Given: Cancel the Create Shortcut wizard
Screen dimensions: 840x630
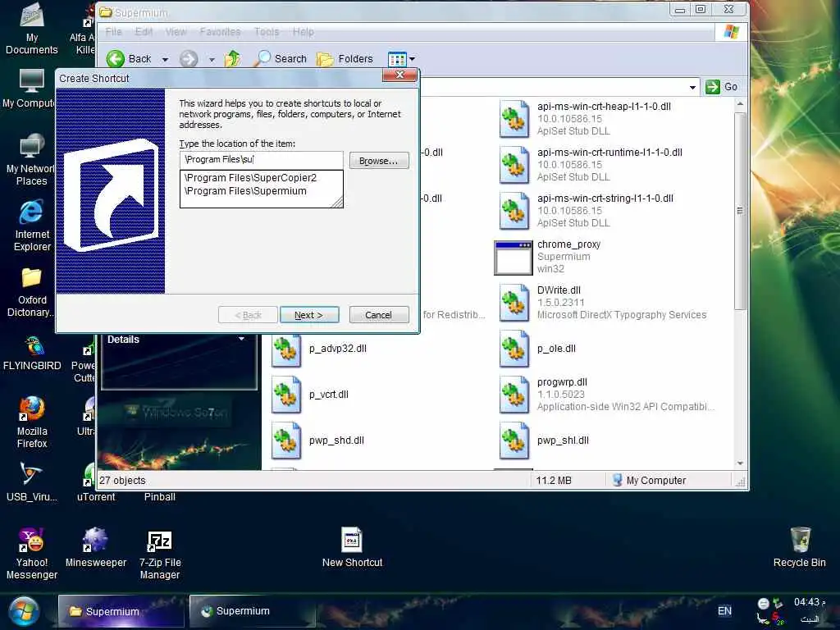Looking at the screenshot, I should point(378,315).
